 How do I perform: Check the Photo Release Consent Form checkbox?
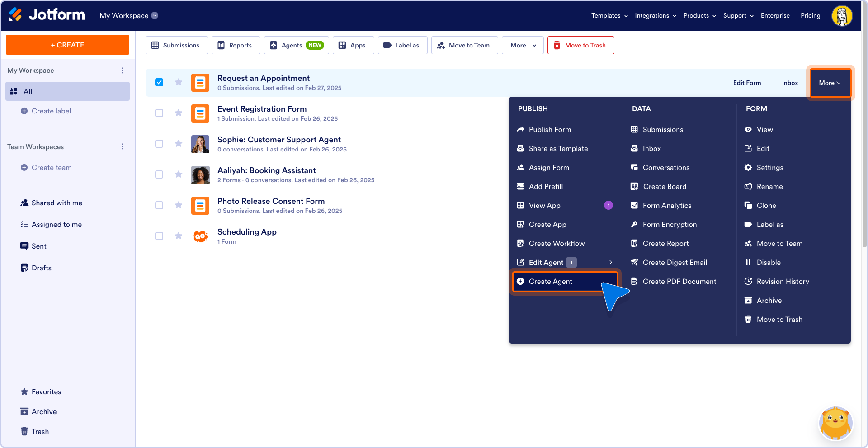(x=159, y=205)
